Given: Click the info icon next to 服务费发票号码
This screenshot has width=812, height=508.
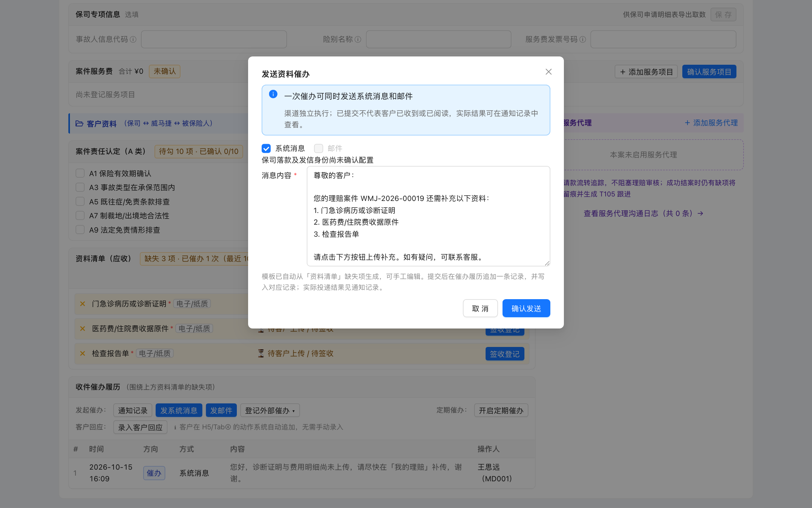Looking at the screenshot, I should [x=583, y=39].
